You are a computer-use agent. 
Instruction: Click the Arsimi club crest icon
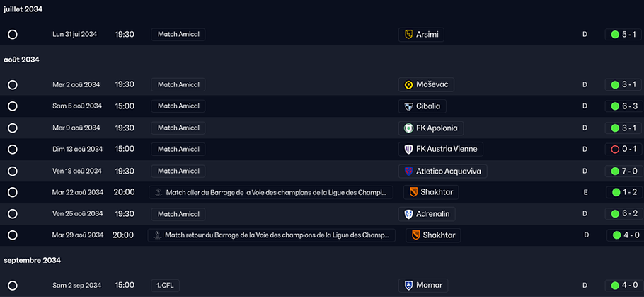[x=408, y=34]
